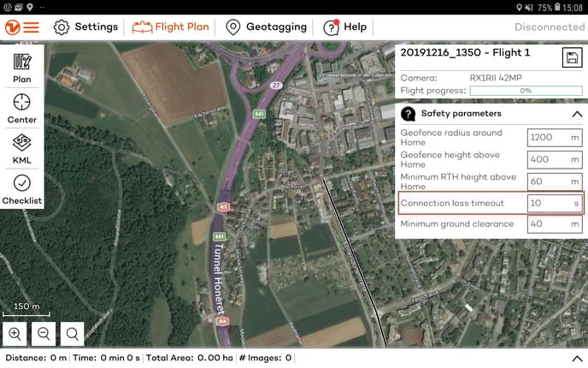Image resolution: width=588 pixels, height=368 pixels.
Task: Open the Settings tab
Action: (85, 27)
